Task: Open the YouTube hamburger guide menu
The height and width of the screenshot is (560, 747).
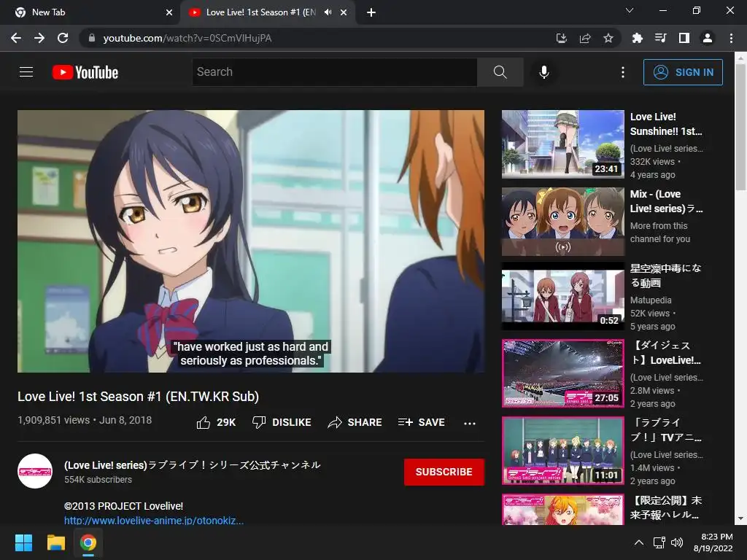Action: point(26,72)
